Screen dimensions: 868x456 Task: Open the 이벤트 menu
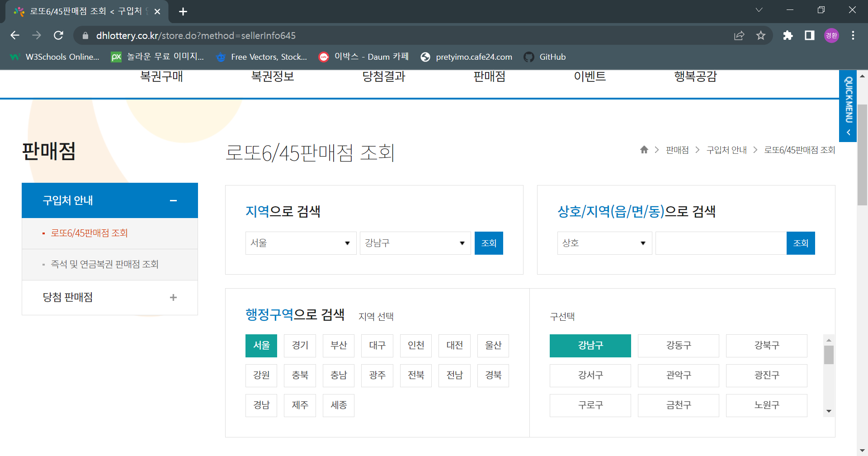[590, 76]
